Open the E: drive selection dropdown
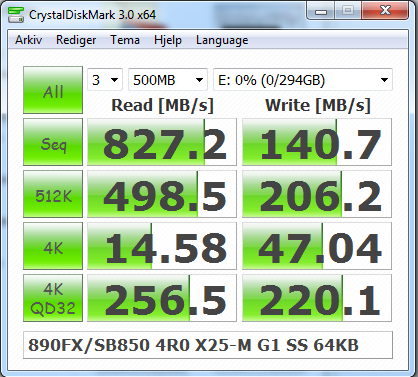This screenshot has height=377, width=418. [303, 80]
